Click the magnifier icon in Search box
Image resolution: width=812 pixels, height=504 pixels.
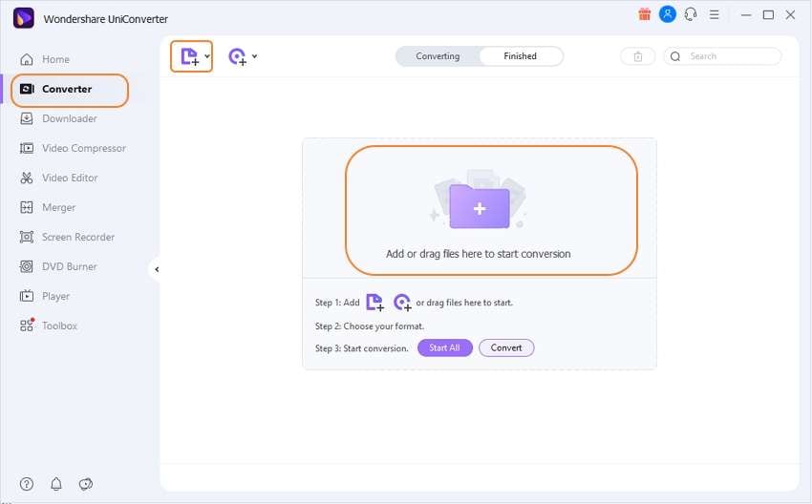click(x=675, y=56)
